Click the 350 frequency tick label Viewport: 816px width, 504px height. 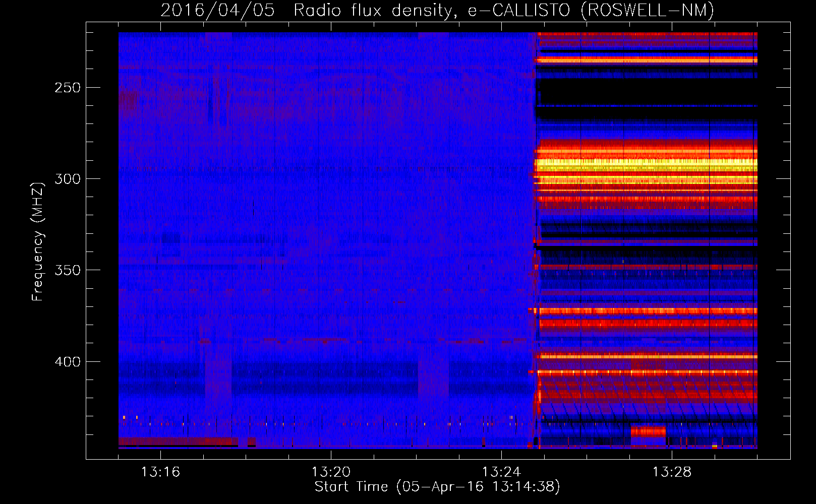point(68,270)
